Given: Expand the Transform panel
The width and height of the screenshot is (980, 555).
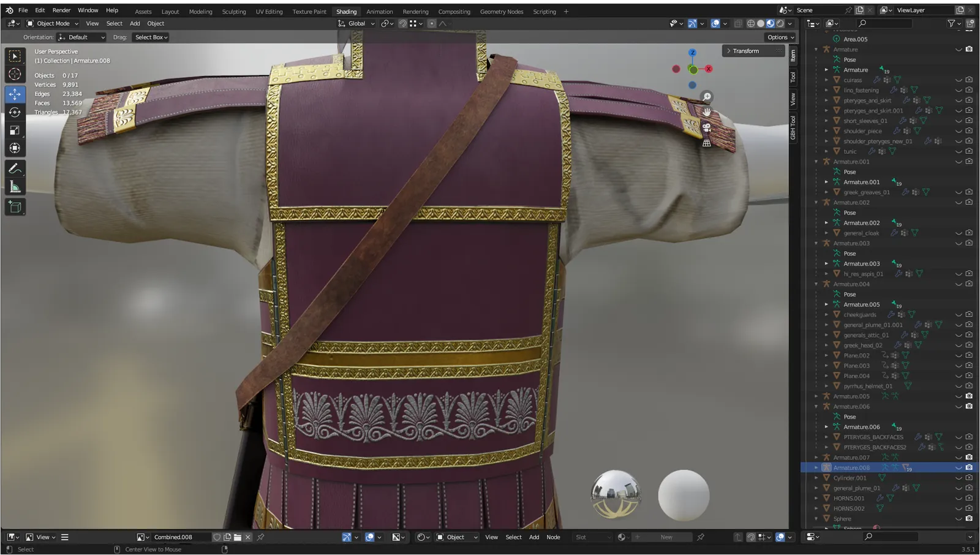Looking at the screenshot, I should [x=753, y=51].
